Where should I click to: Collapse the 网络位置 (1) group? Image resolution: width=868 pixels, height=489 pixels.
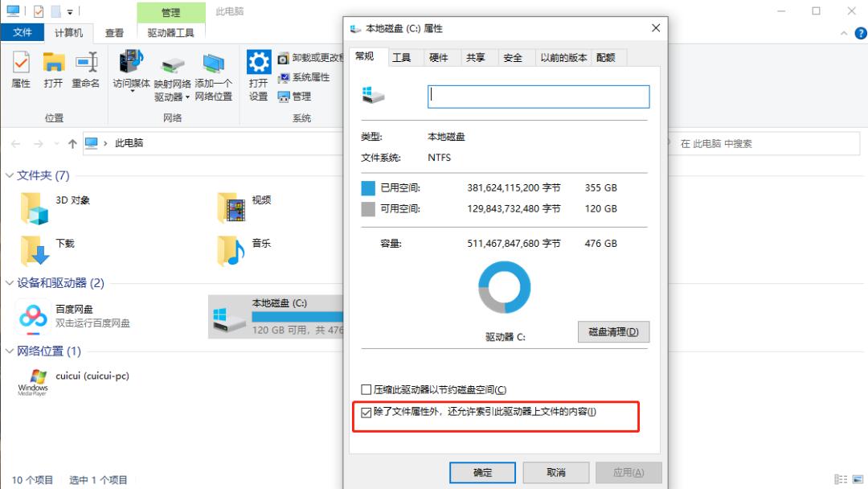tap(10, 351)
